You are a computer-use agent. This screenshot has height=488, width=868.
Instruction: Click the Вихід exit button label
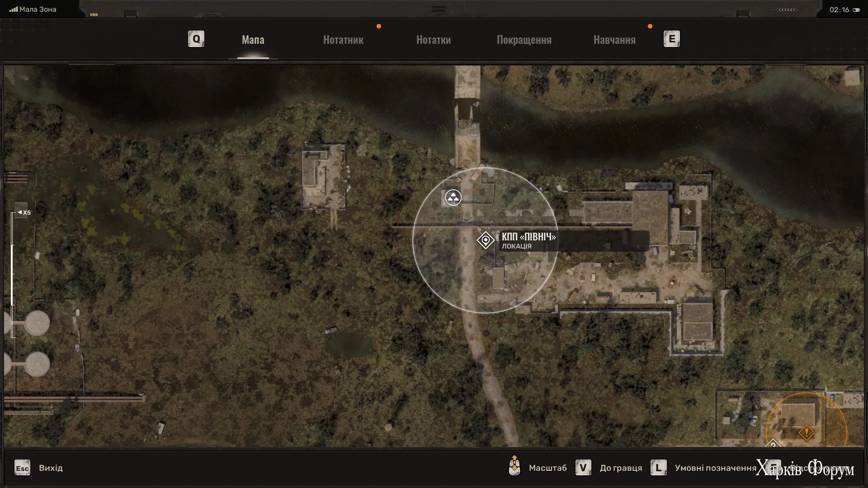coord(51,468)
